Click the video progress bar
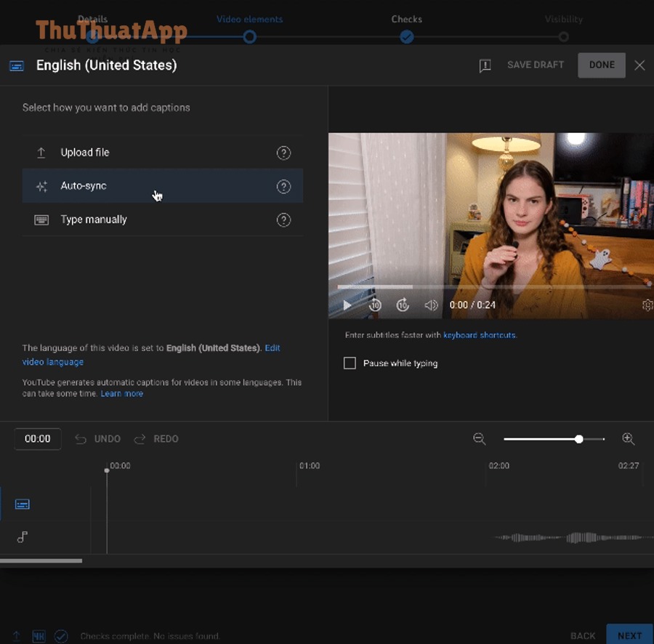This screenshot has width=654, height=644. 494,287
